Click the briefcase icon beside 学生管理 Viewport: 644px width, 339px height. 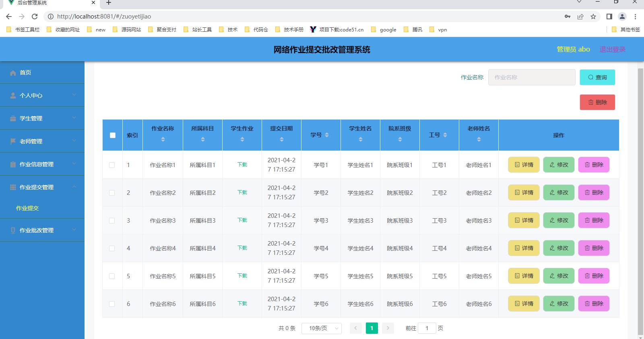(13, 119)
